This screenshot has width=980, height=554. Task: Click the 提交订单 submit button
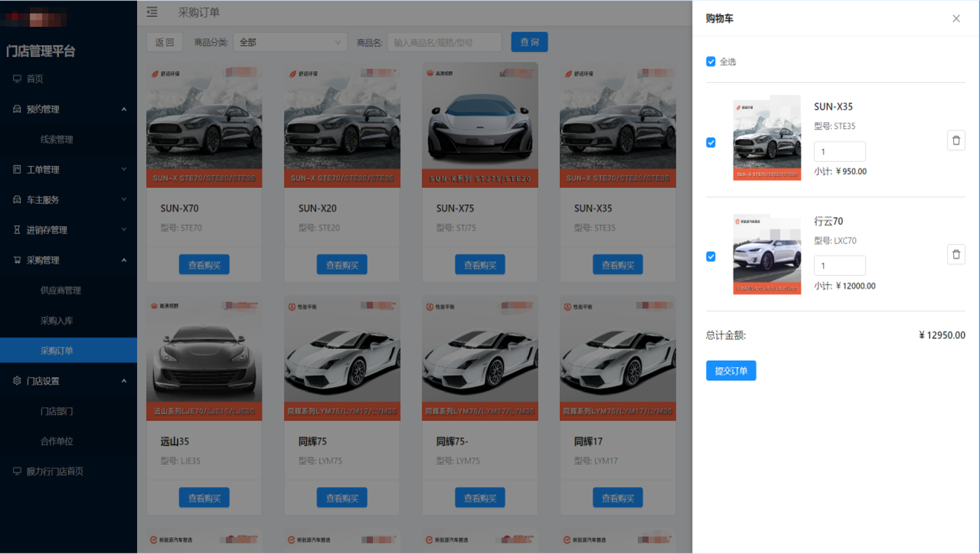click(x=731, y=371)
